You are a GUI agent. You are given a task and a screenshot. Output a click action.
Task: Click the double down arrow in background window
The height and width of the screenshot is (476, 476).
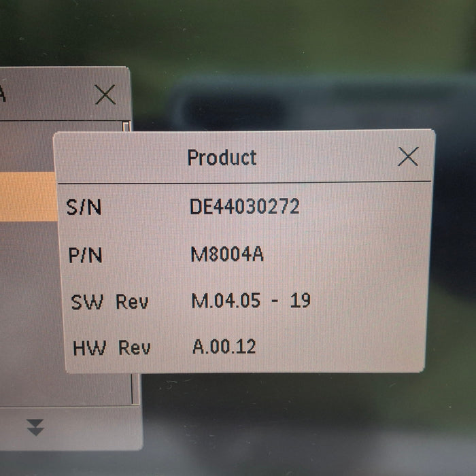click(35, 428)
